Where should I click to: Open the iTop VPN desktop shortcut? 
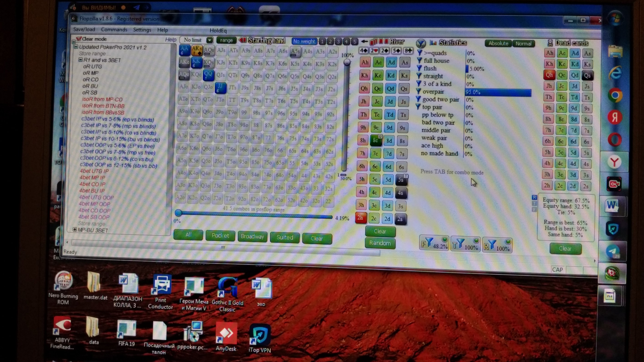coord(260,338)
